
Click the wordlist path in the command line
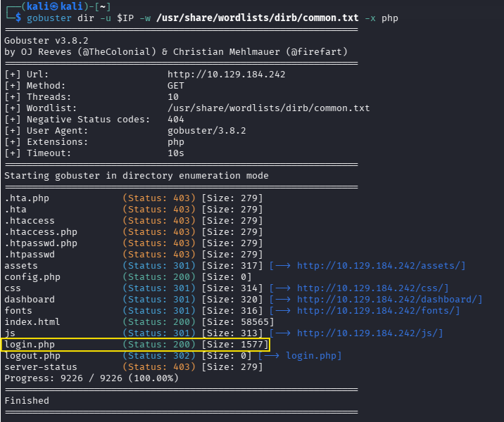[x=258, y=18]
